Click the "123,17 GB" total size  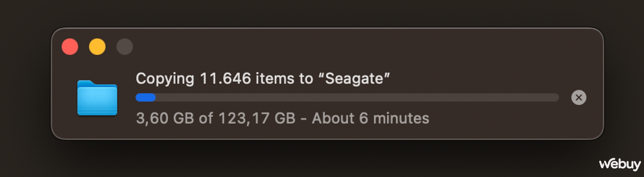[x=257, y=118]
